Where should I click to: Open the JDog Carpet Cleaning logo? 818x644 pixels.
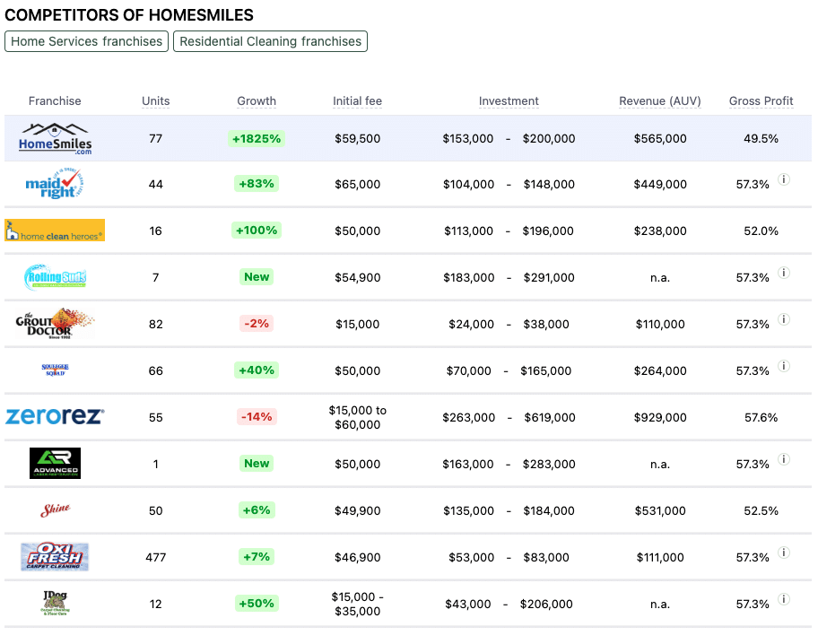[x=55, y=604]
